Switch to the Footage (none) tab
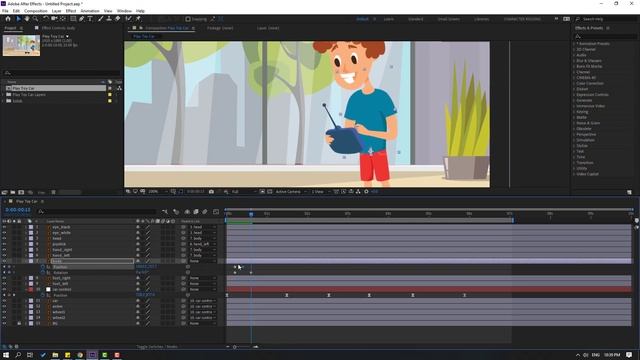The image size is (640, 360). [x=220, y=28]
